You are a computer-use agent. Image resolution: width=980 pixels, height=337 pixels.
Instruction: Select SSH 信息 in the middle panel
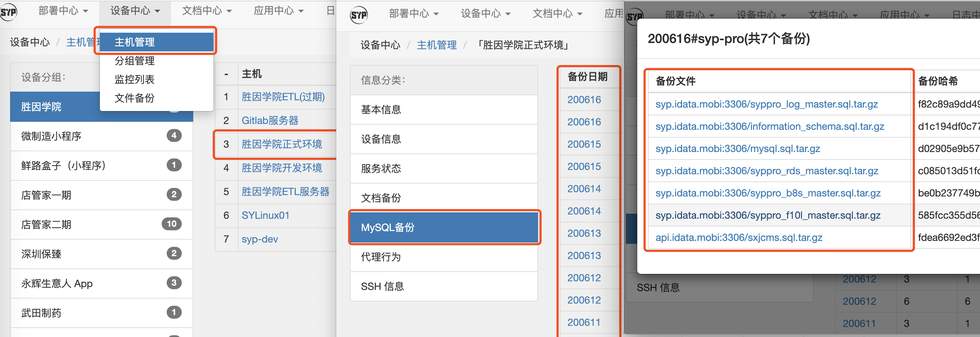pyautogui.click(x=444, y=286)
